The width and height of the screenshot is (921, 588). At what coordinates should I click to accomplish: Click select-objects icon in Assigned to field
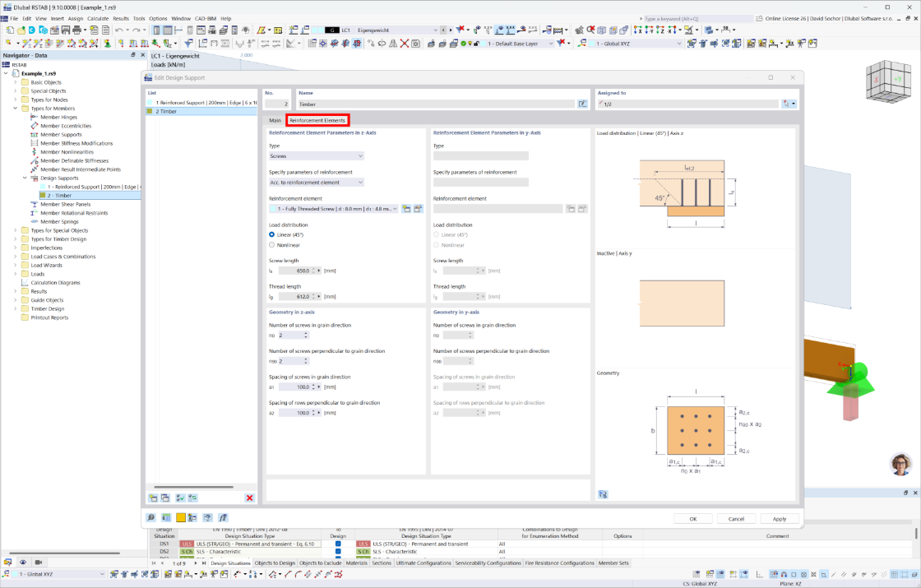tap(786, 104)
